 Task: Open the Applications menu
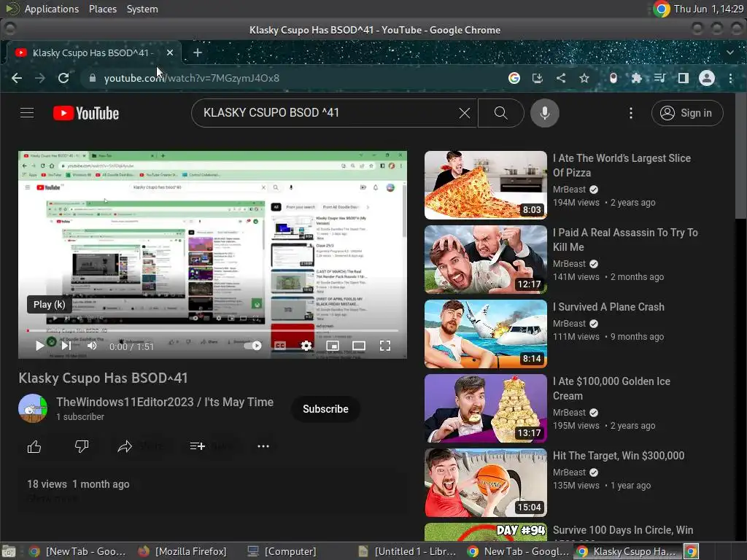tap(52, 9)
